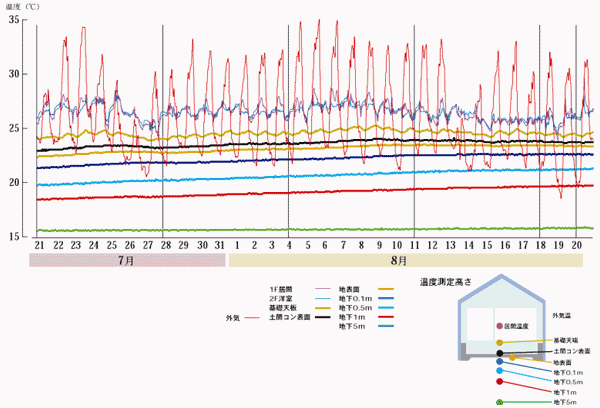Select the 2F洋室 blue legend line
Screen dimensions: 600x408
(322, 298)
